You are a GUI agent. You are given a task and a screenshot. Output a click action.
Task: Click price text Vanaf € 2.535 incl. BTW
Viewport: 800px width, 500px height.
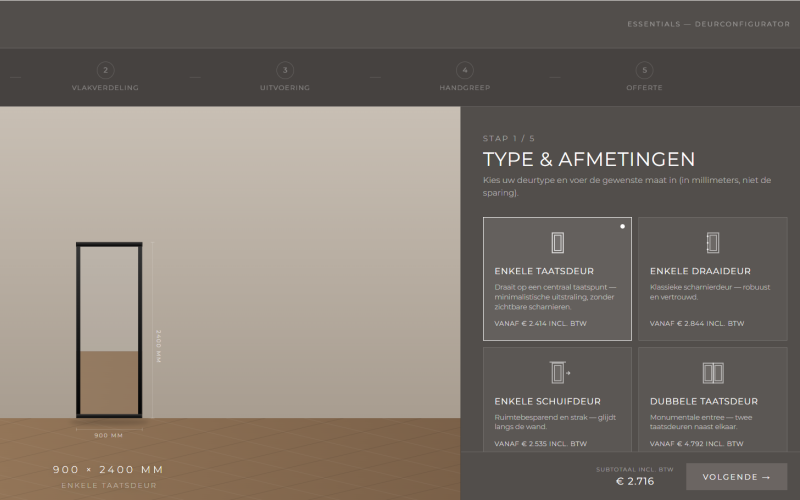coord(540,444)
